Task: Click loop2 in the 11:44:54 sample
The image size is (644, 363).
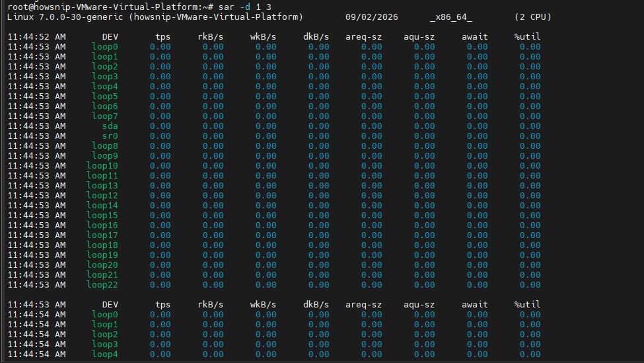Action: 105,334
